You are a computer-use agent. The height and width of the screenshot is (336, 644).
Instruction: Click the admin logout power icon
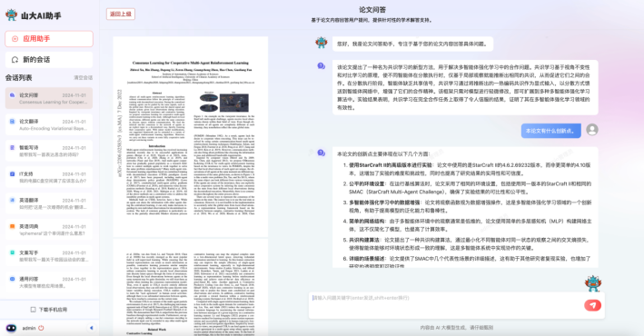(x=41, y=328)
